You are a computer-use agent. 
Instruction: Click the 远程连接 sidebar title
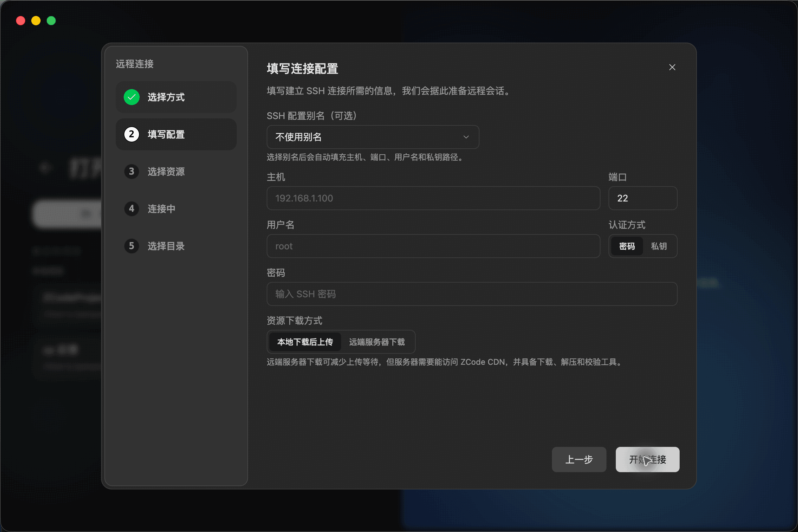pos(135,64)
